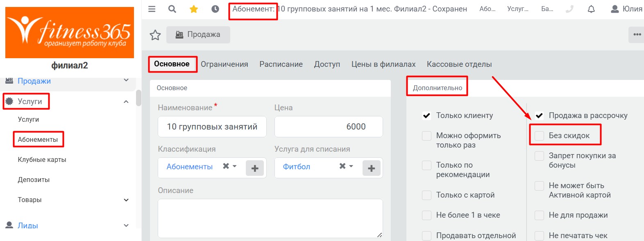Open Товары in the sidebar
Image resolution: width=644 pixels, height=241 pixels.
pos(29,200)
